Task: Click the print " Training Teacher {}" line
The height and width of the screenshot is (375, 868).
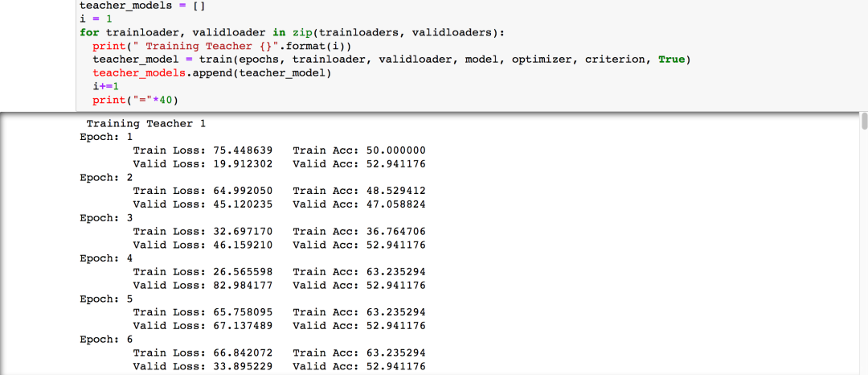Action: [x=222, y=45]
